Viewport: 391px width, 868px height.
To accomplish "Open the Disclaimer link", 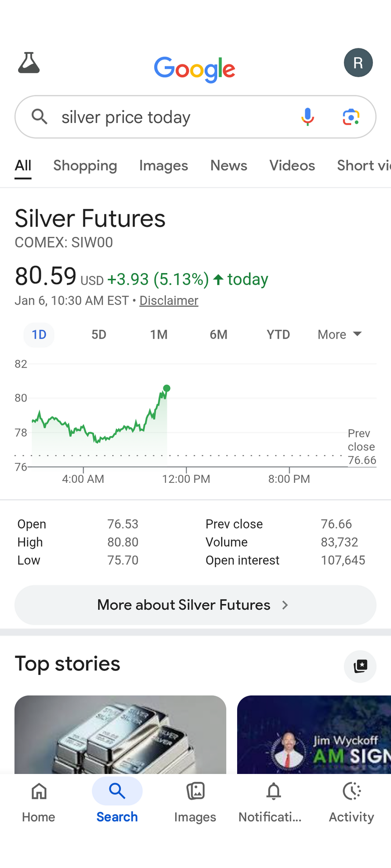I will pyautogui.click(x=169, y=301).
